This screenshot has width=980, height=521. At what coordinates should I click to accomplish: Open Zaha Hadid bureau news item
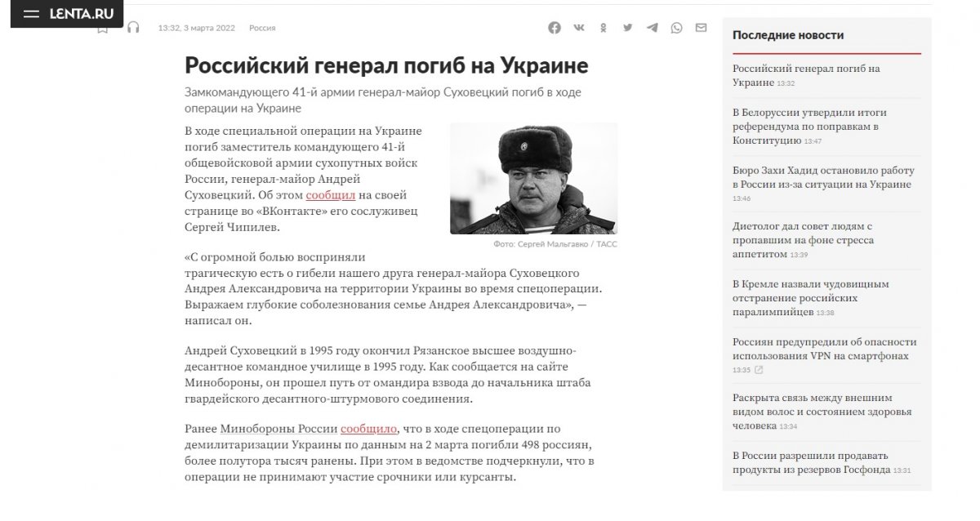(822, 177)
